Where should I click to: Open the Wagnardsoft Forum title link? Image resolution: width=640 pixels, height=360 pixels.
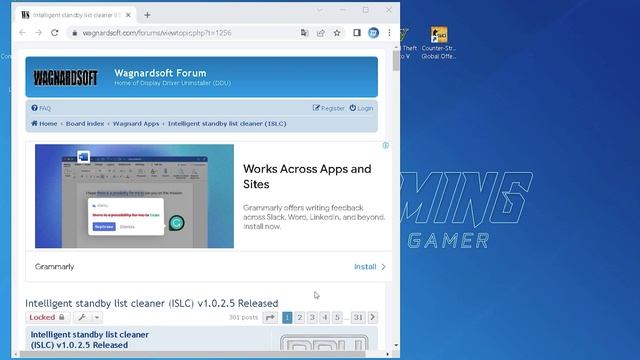160,73
